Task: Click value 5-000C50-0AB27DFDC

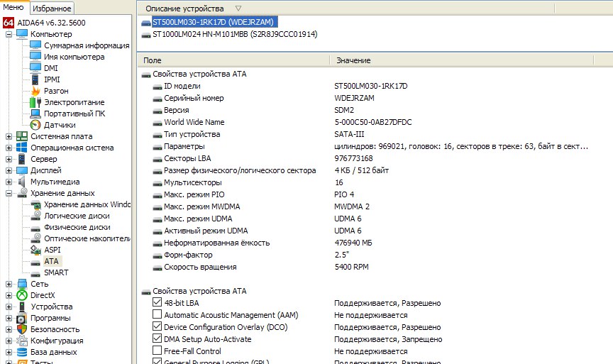Action: 373,122
